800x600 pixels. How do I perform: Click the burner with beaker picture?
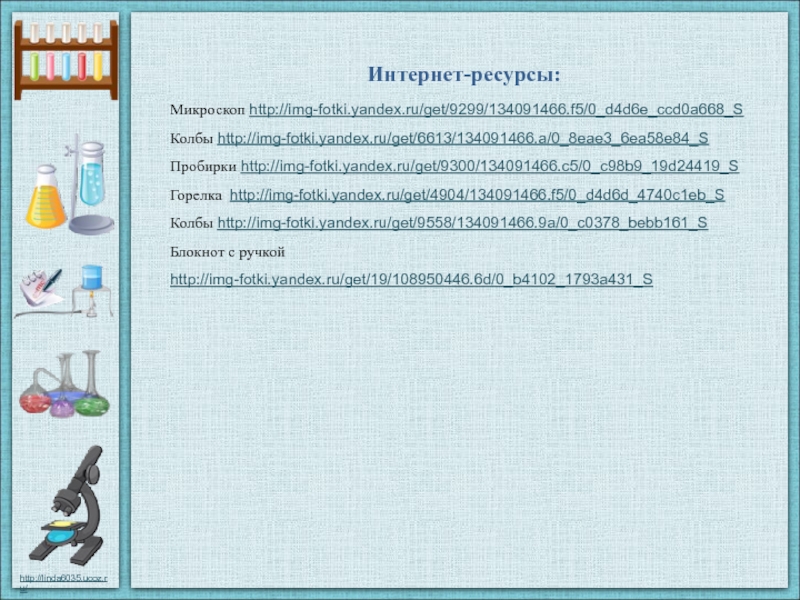92,291
